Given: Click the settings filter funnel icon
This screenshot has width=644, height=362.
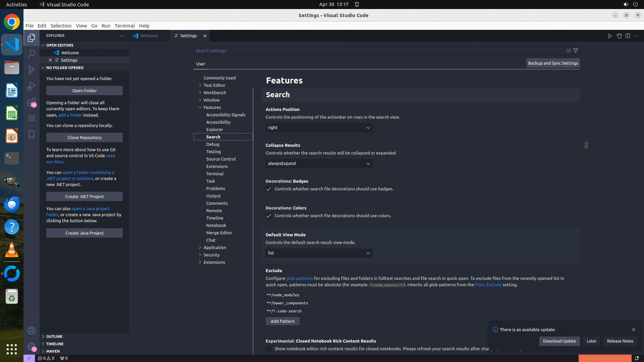Looking at the screenshot, I should [x=576, y=51].
